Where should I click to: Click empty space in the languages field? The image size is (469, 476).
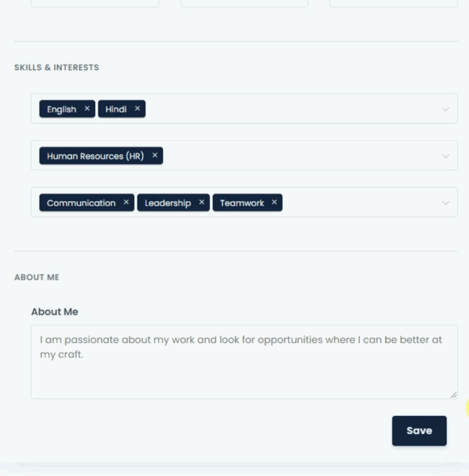click(291, 109)
